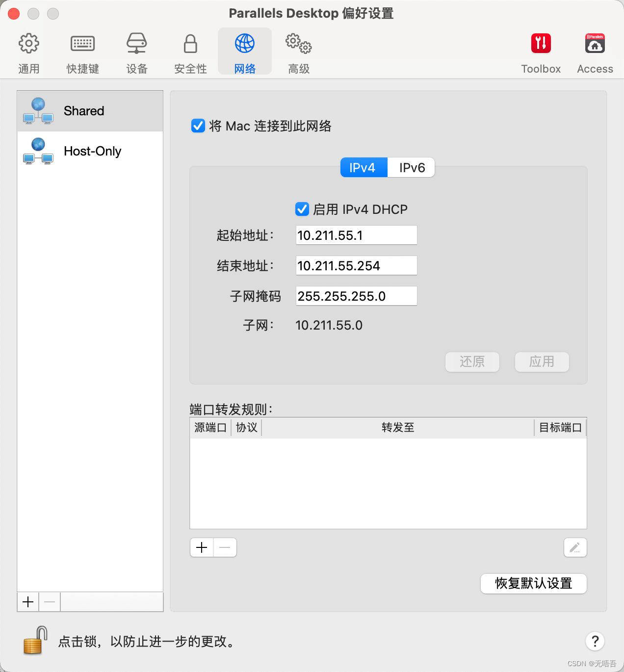Click the 子网掩码 subnet mask field

(x=357, y=296)
